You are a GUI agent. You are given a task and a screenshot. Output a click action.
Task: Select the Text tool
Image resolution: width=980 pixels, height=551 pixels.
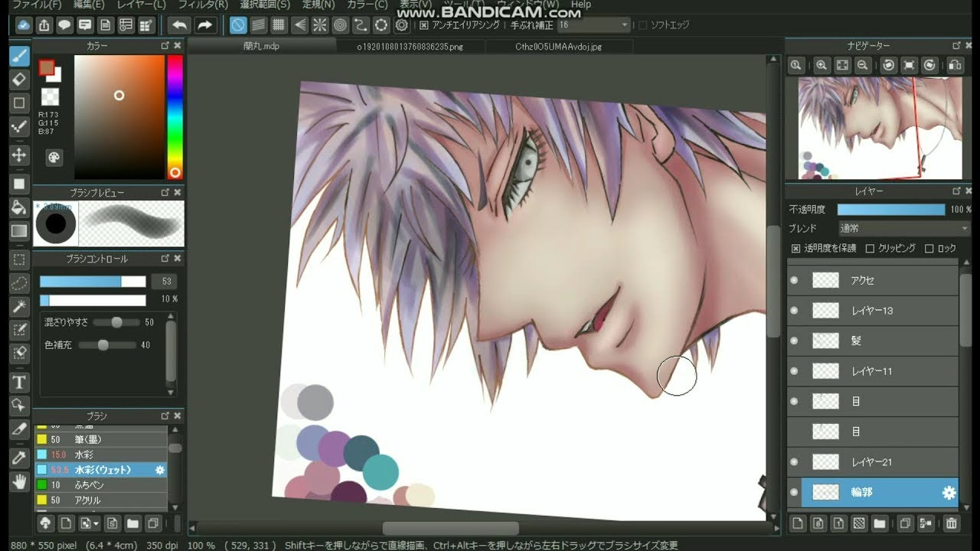pyautogui.click(x=20, y=382)
